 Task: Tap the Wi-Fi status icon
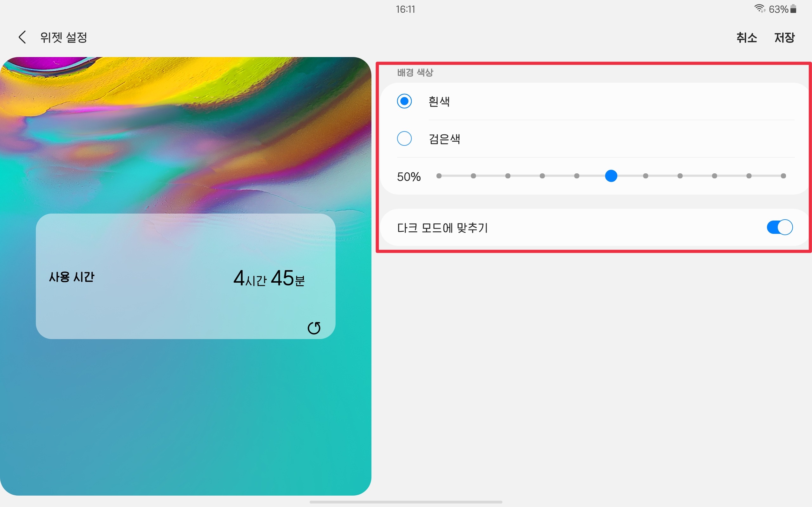759,9
